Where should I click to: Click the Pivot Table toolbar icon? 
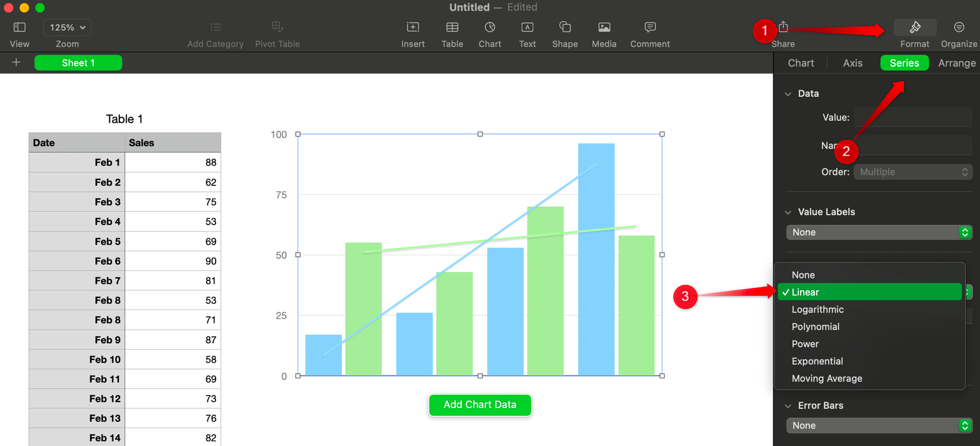pos(277,27)
